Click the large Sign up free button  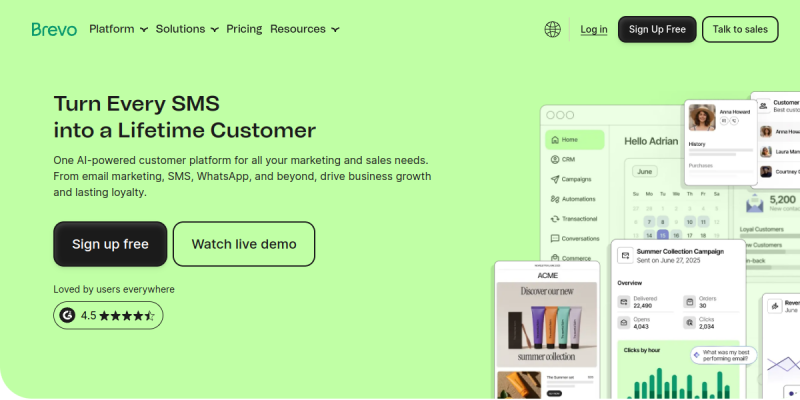coord(110,244)
